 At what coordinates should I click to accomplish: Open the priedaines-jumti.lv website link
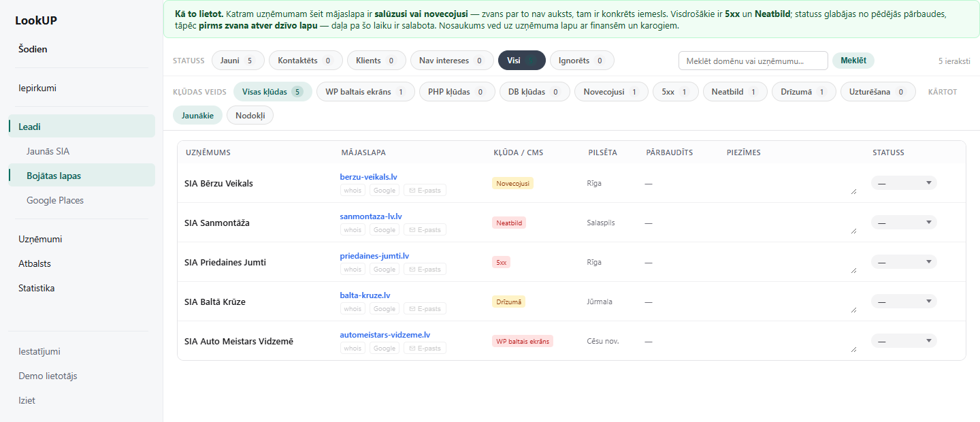[374, 256]
